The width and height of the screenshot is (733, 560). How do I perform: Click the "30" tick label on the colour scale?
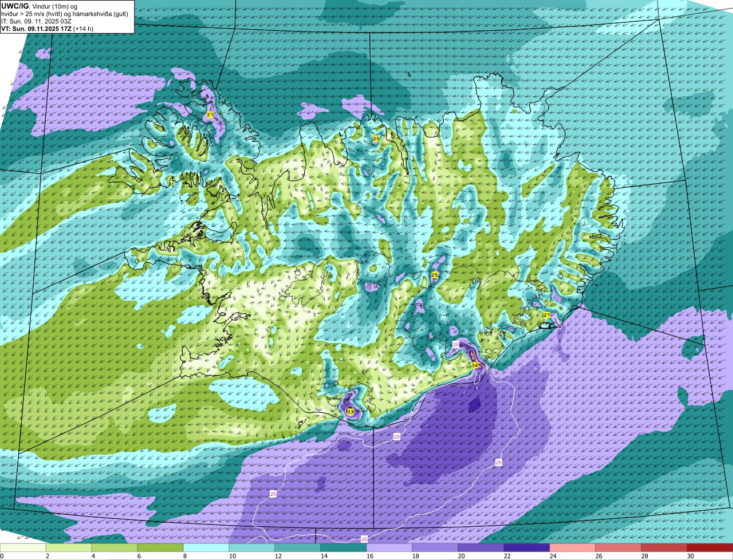pyautogui.click(x=691, y=556)
